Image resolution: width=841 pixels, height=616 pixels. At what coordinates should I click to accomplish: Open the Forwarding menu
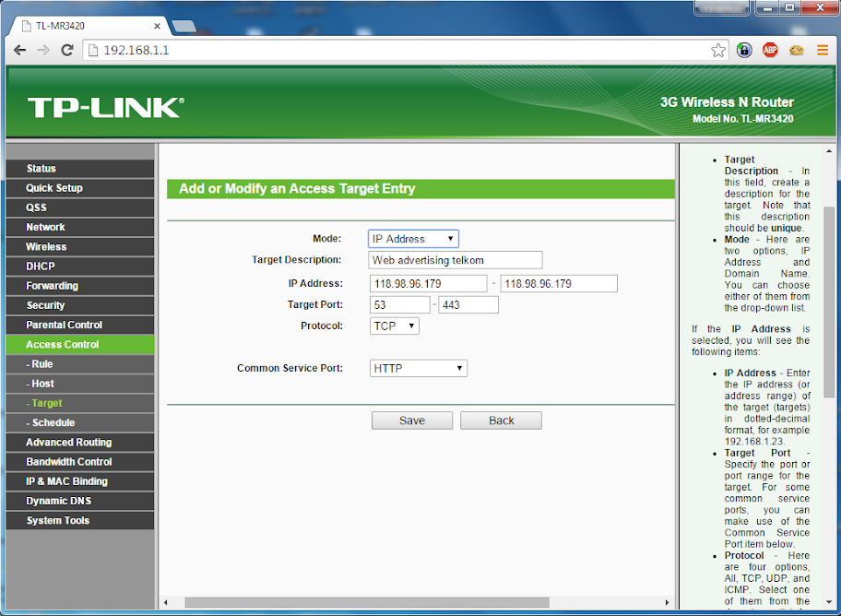[80, 286]
